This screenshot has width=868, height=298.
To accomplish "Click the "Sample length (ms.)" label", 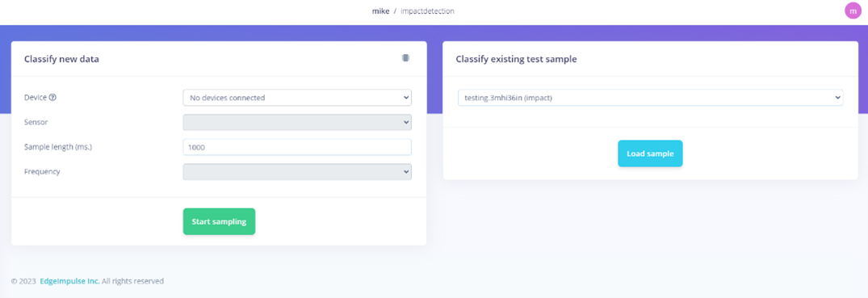I will coord(58,147).
